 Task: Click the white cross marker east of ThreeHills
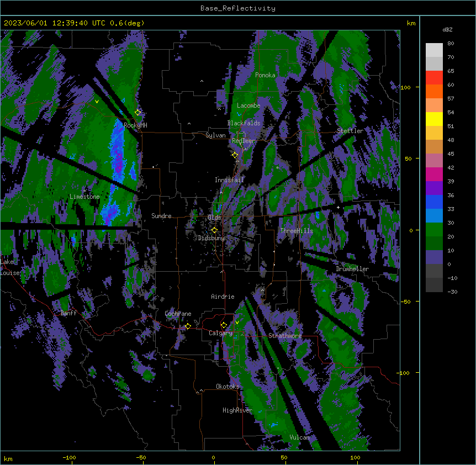coord(338,207)
